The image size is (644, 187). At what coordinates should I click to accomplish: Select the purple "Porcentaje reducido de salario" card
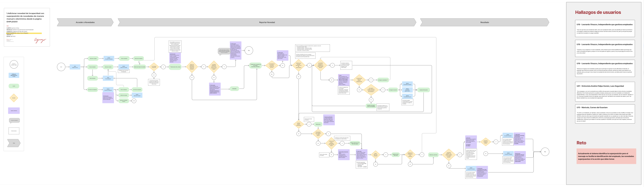(344, 155)
